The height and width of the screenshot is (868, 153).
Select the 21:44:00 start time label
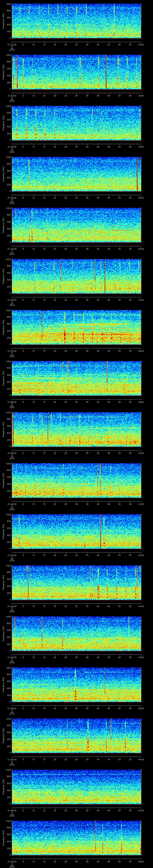tap(12, 708)
